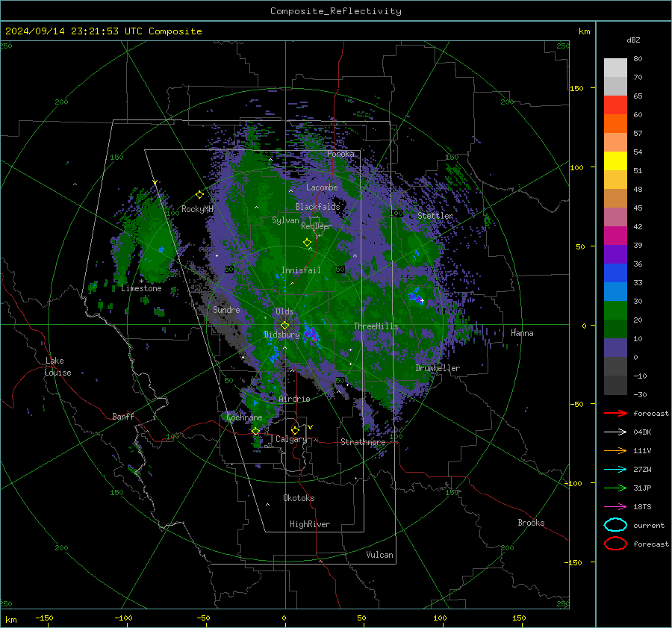Click the magenta 18TS arrow icon

pyautogui.click(x=615, y=507)
